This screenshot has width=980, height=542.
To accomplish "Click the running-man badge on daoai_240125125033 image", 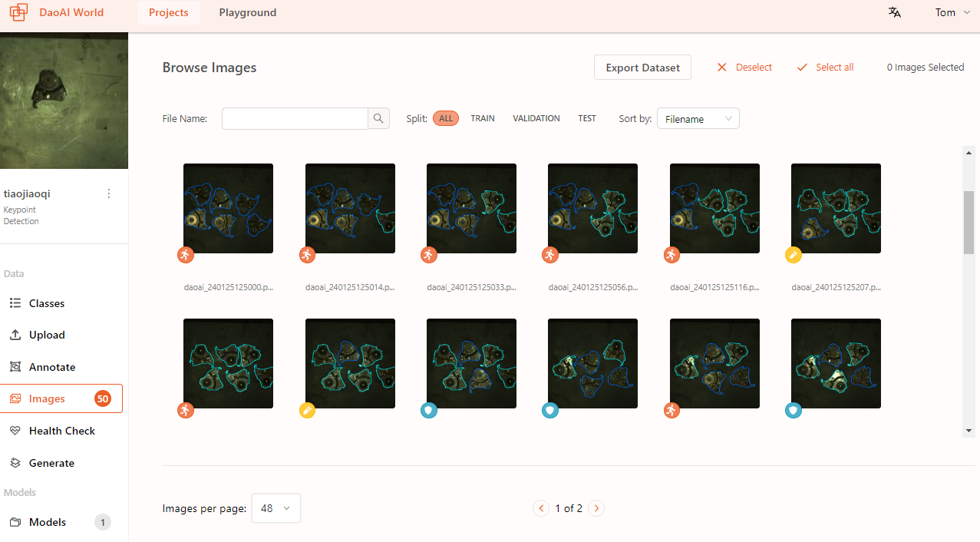I will [428, 255].
